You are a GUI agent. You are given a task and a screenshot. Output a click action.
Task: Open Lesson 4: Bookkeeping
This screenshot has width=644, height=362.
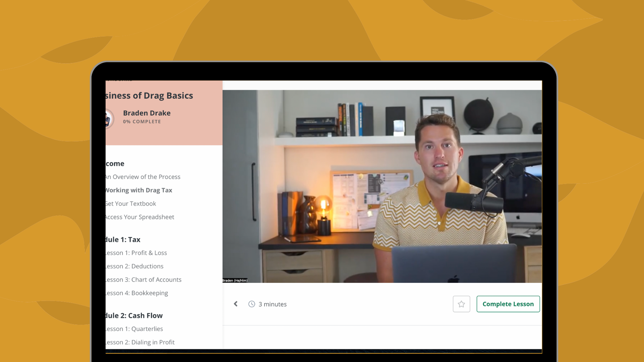point(137,293)
